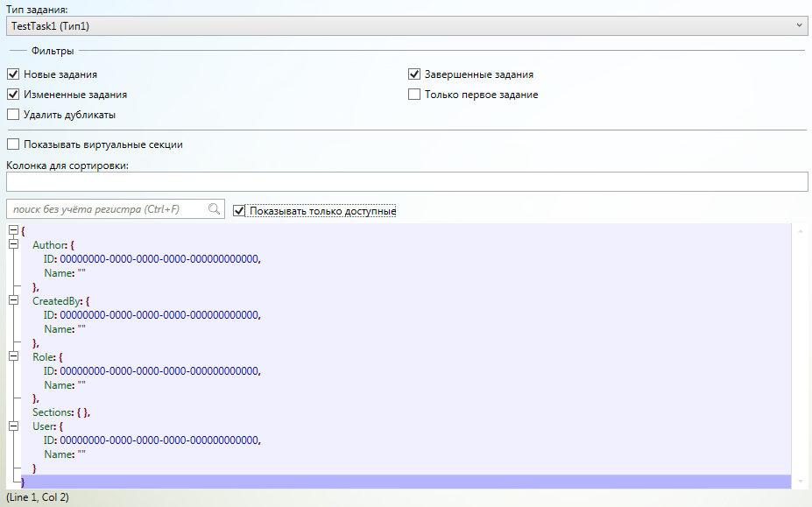Click the Колонка для сортировки input field

406,181
